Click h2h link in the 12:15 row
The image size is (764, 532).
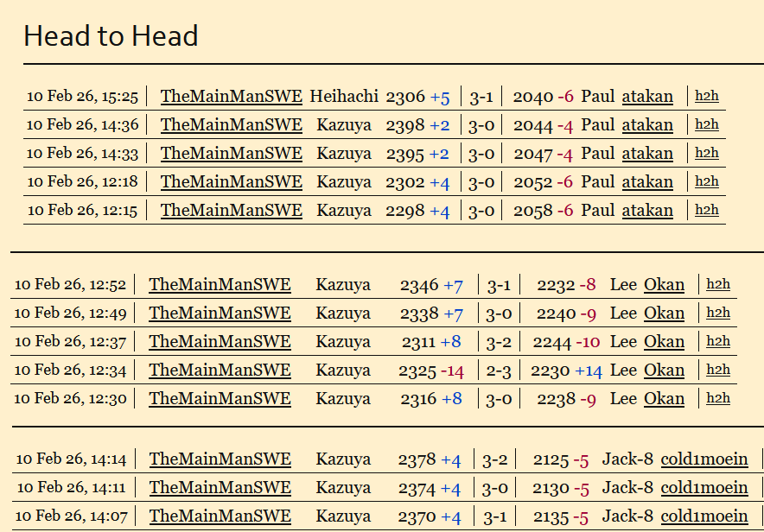pos(706,210)
